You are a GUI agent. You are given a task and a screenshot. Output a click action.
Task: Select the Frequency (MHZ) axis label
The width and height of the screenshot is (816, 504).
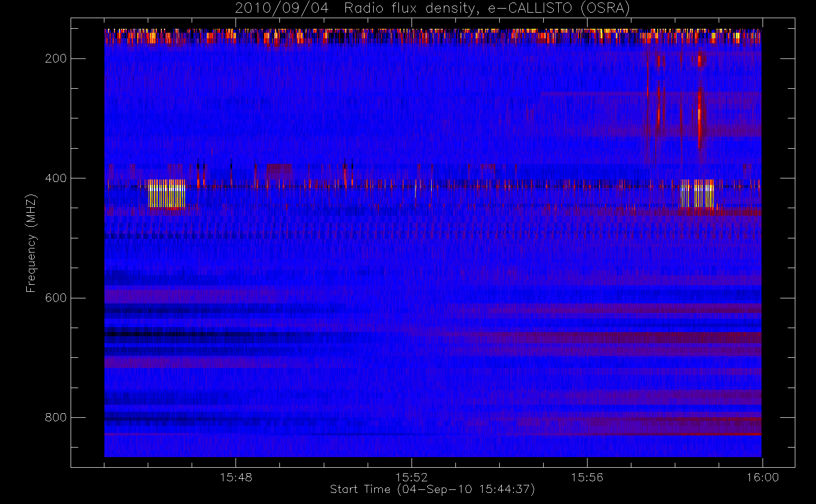[31, 243]
